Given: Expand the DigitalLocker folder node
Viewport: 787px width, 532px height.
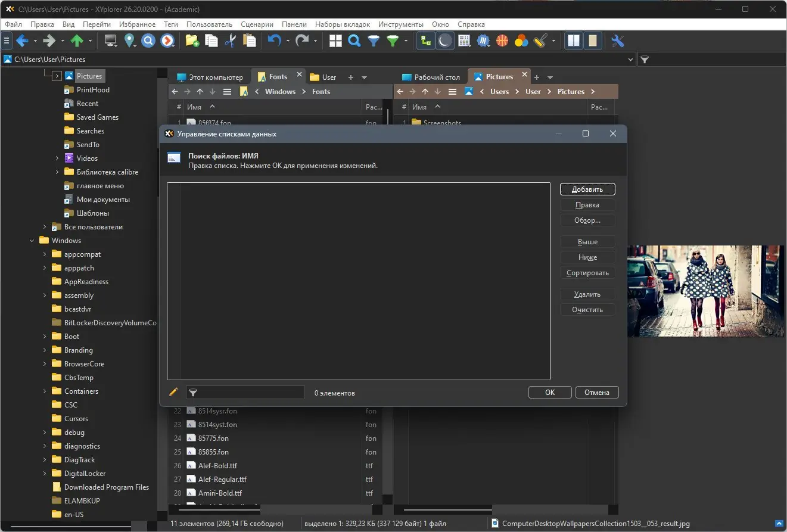Looking at the screenshot, I should pyautogui.click(x=45, y=474).
